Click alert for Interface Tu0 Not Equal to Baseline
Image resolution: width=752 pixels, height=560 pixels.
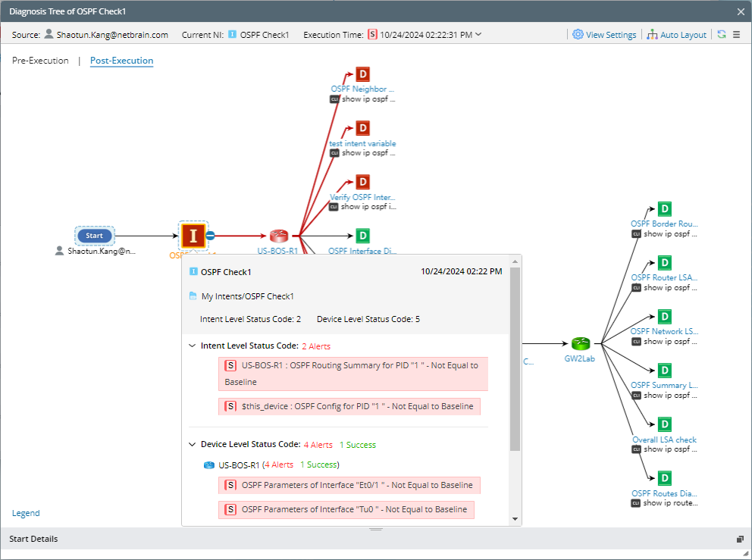click(346, 509)
